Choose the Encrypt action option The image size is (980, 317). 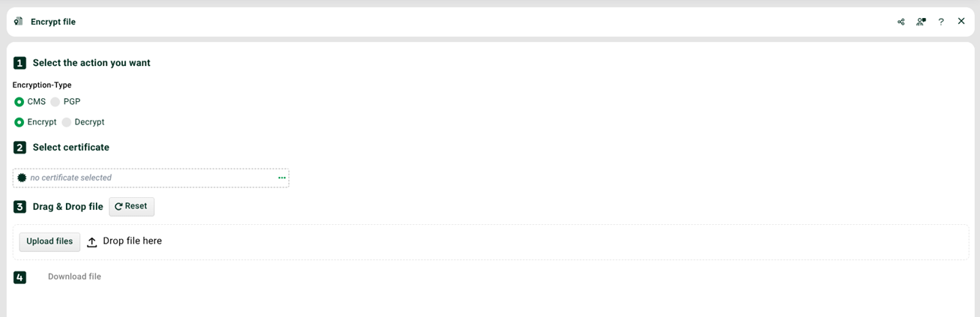(x=35, y=122)
